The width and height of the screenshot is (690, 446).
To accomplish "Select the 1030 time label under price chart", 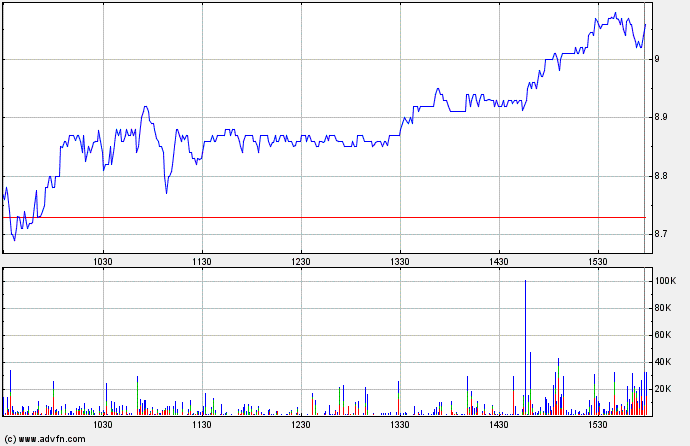I will [103, 262].
